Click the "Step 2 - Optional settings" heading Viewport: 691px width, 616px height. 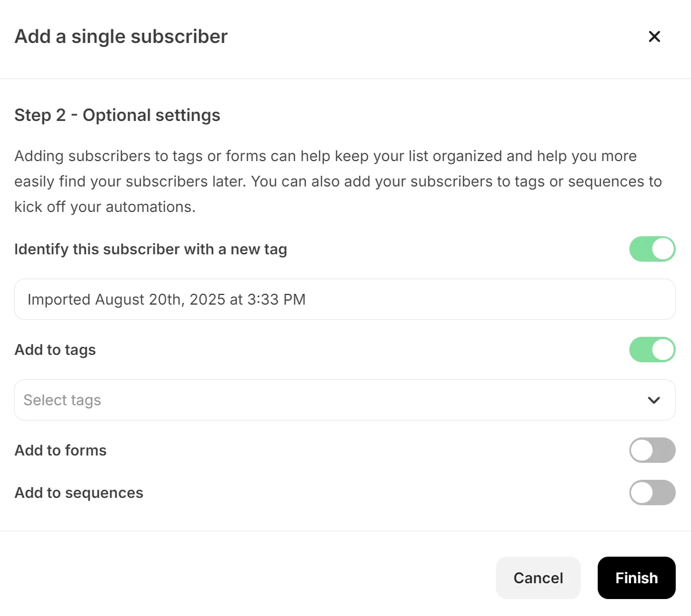coord(117,115)
